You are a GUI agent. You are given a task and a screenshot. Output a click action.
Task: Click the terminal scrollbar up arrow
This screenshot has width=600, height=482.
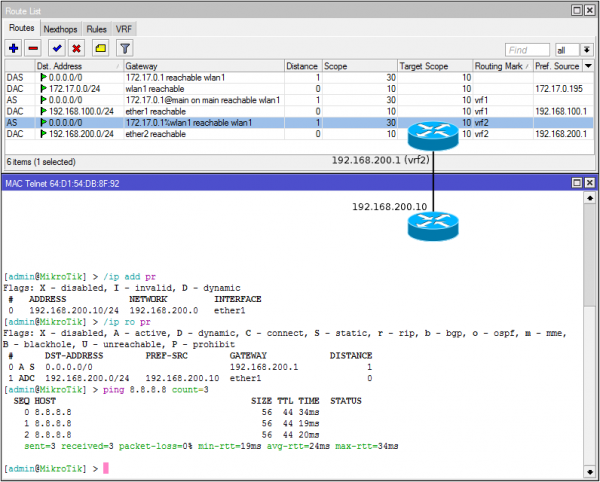coord(590,198)
